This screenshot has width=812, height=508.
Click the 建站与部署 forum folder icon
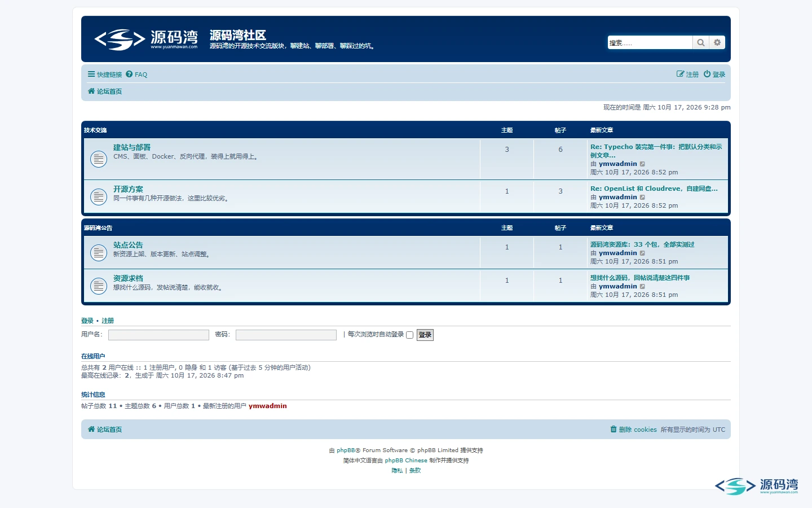pyautogui.click(x=99, y=159)
